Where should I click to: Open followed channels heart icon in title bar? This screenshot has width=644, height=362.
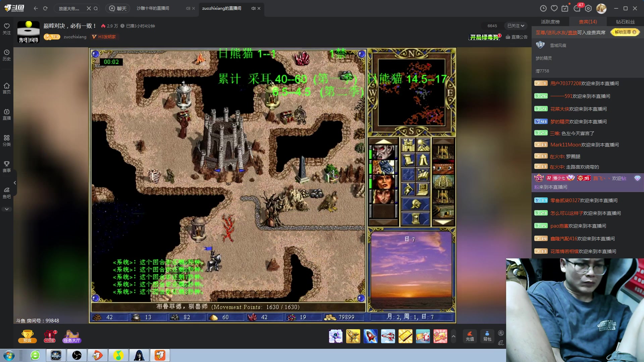[554, 8]
